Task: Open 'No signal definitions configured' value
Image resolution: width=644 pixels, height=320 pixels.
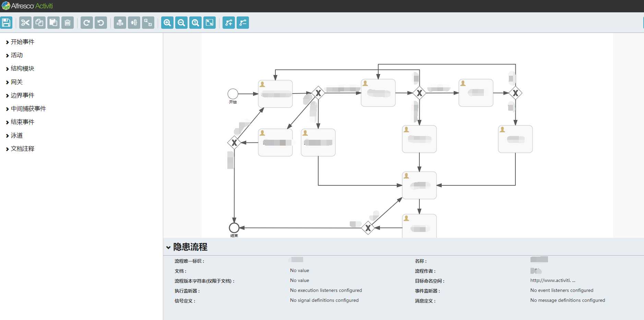Action: coord(324,300)
